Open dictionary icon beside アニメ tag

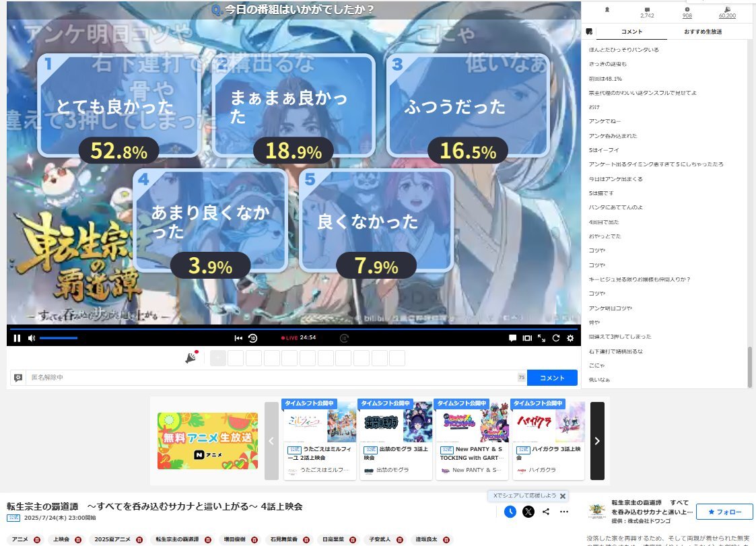point(36,540)
